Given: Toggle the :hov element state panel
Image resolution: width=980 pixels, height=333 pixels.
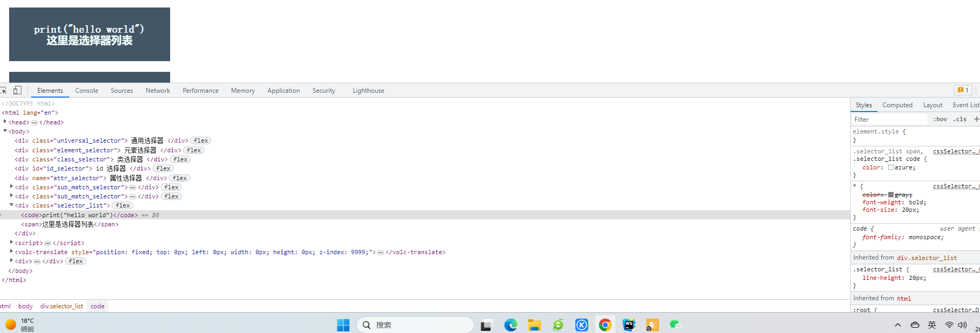Looking at the screenshot, I should point(940,120).
